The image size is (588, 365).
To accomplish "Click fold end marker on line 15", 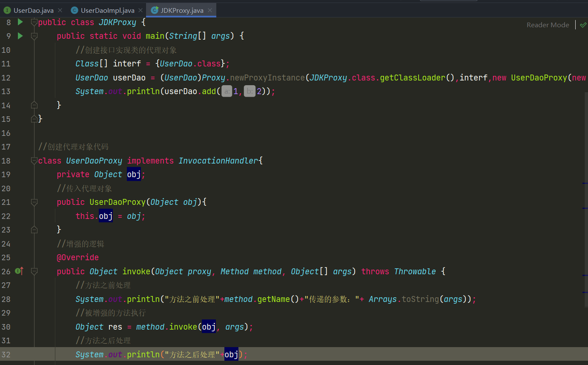I will [x=34, y=119].
